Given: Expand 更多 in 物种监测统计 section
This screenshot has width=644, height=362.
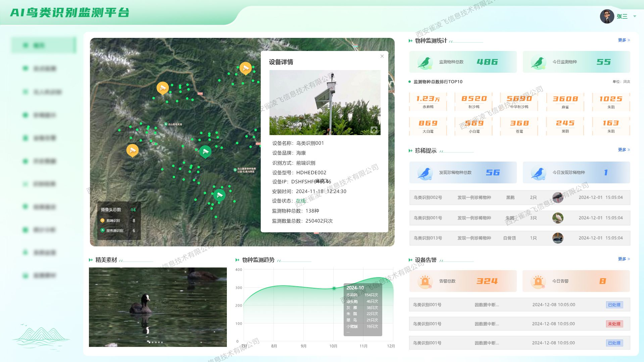Looking at the screenshot, I should point(624,40).
